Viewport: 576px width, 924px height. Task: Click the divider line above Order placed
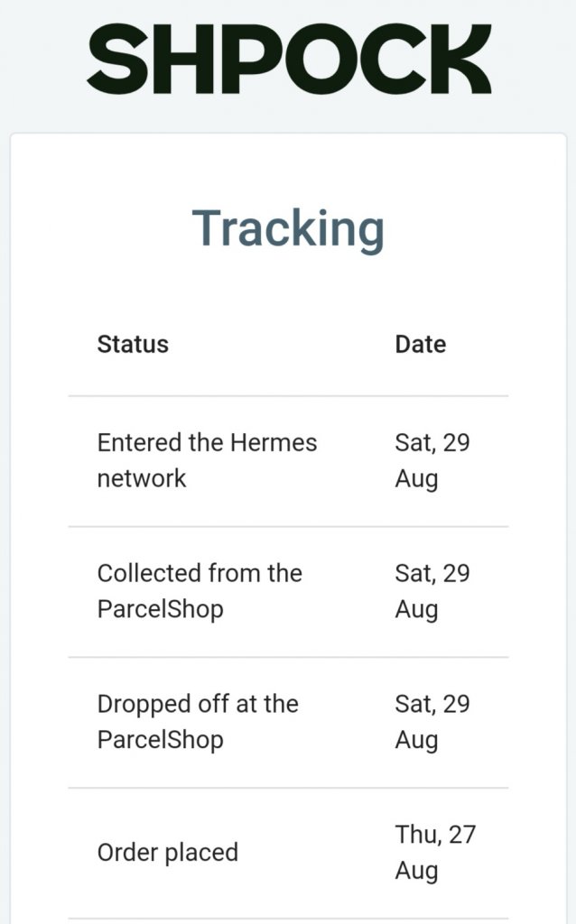pyautogui.click(x=288, y=788)
